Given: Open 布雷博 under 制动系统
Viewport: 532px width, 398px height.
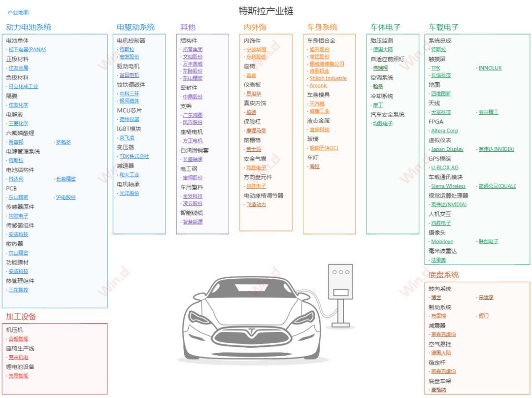Looking at the screenshot, I should 438,316.
